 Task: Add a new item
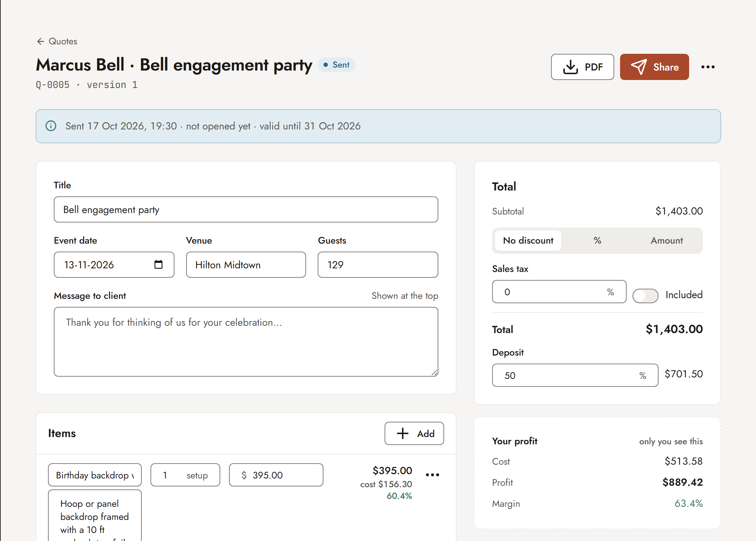click(414, 433)
